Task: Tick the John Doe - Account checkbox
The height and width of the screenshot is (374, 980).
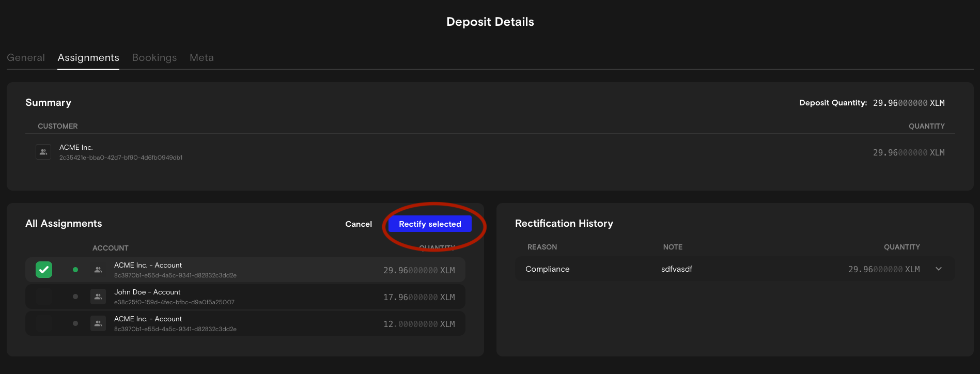Action: 44,297
